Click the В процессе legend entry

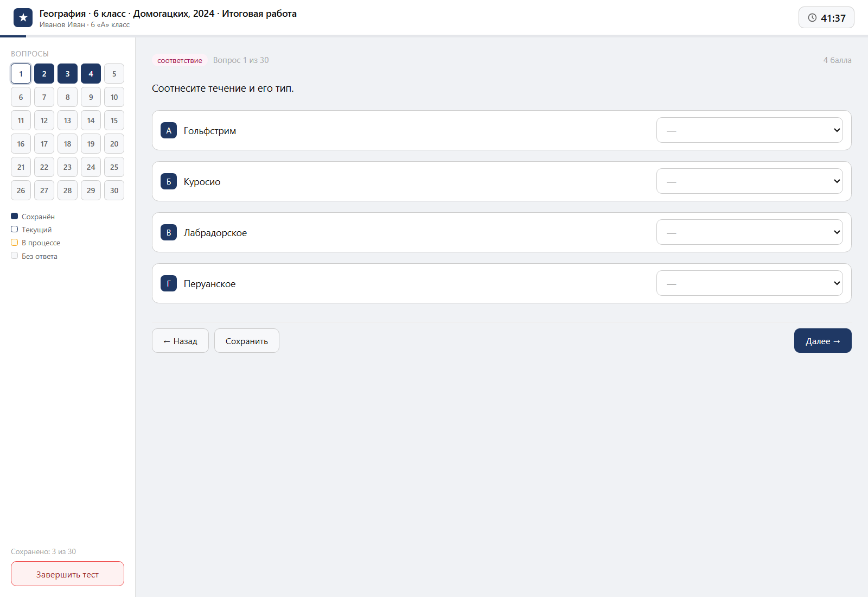point(36,243)
